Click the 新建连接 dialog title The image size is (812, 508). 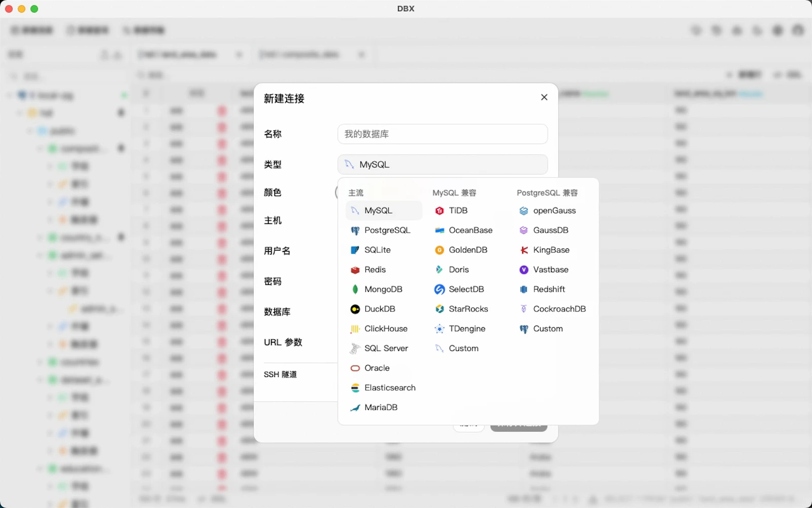(x=284, y=99)
